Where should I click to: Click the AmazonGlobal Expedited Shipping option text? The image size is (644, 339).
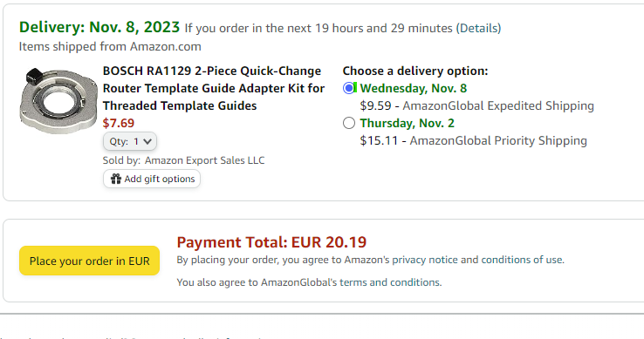(x=498, y=106)
